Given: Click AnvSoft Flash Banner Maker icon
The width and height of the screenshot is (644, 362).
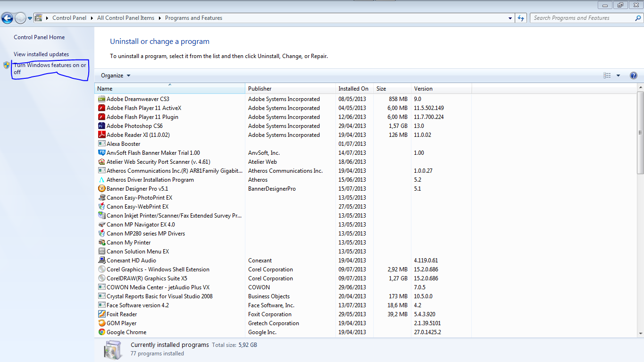Looking at the screenshot, I should click(x=101, y=153).
